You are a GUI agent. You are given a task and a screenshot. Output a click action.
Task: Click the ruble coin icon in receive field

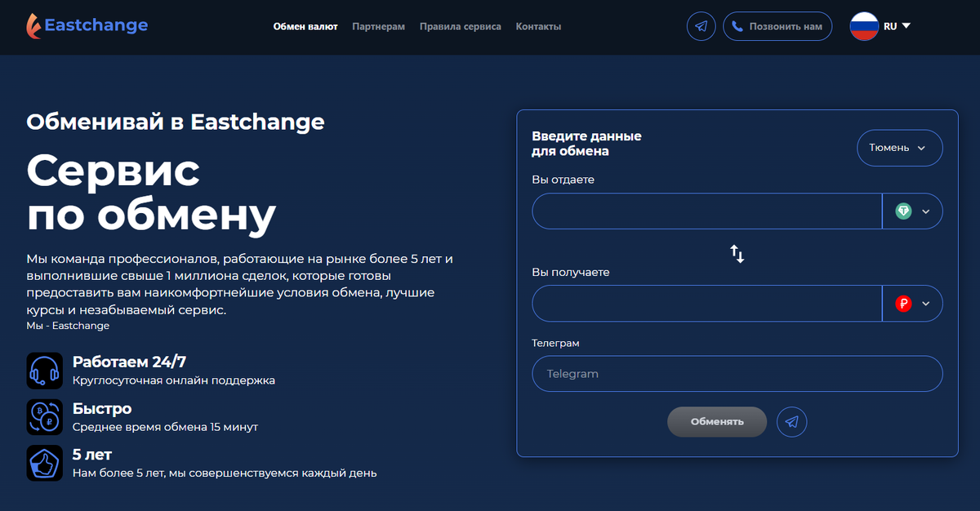coord(903,304)
